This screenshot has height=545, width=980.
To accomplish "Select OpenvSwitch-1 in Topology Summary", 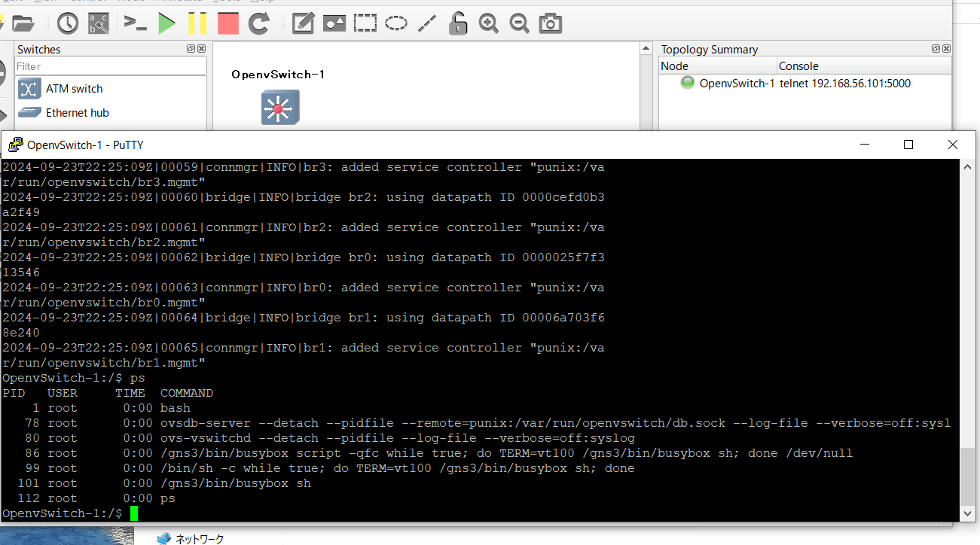I will point(737,84).
